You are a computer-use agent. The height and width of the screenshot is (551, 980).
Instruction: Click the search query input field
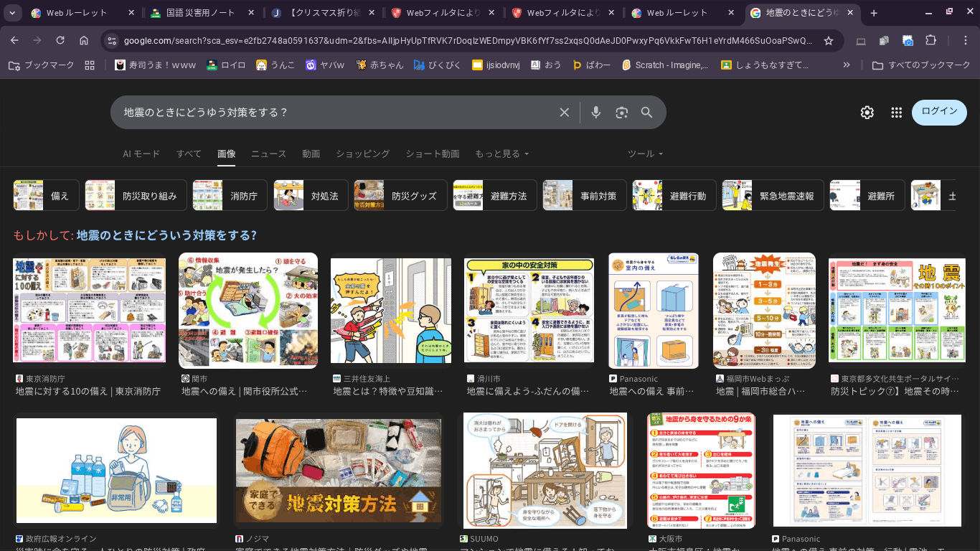330,113
